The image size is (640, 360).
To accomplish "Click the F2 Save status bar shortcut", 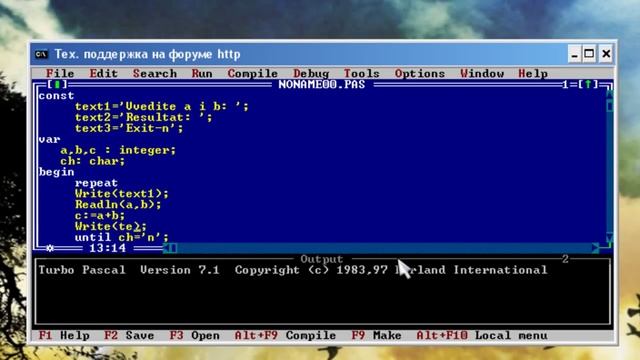I will tap(129, 336).
